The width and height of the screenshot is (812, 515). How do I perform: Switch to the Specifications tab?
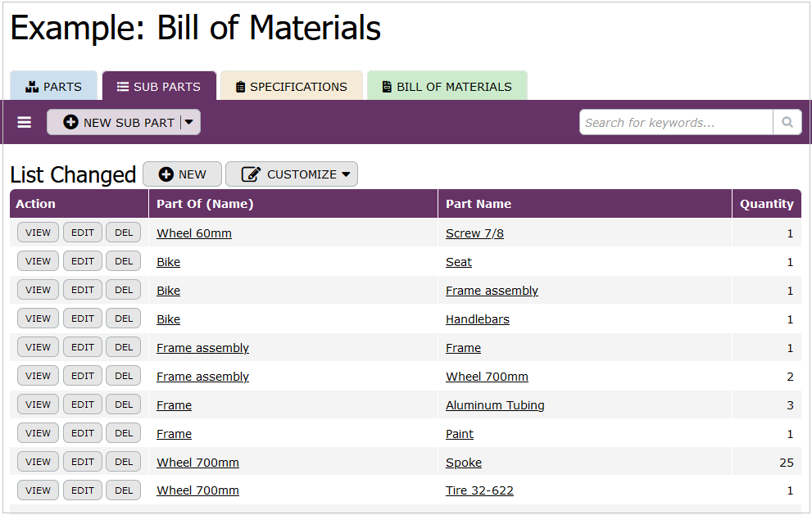[292, 87]
